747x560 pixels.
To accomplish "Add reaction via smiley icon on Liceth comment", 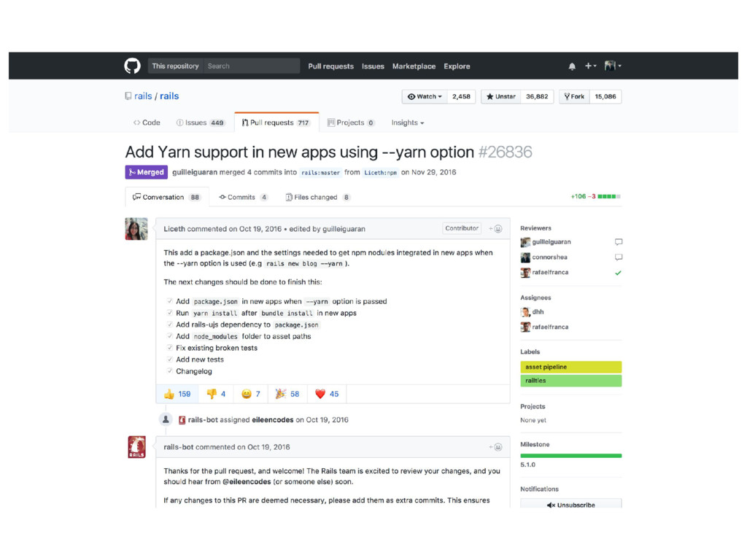I will click(495, 229).
